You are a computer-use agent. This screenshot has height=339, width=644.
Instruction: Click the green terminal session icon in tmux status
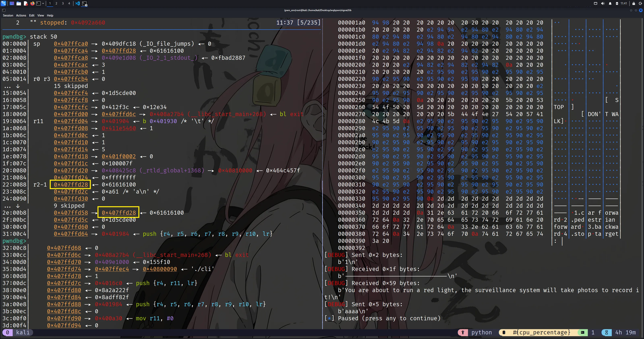pos(583,333)
